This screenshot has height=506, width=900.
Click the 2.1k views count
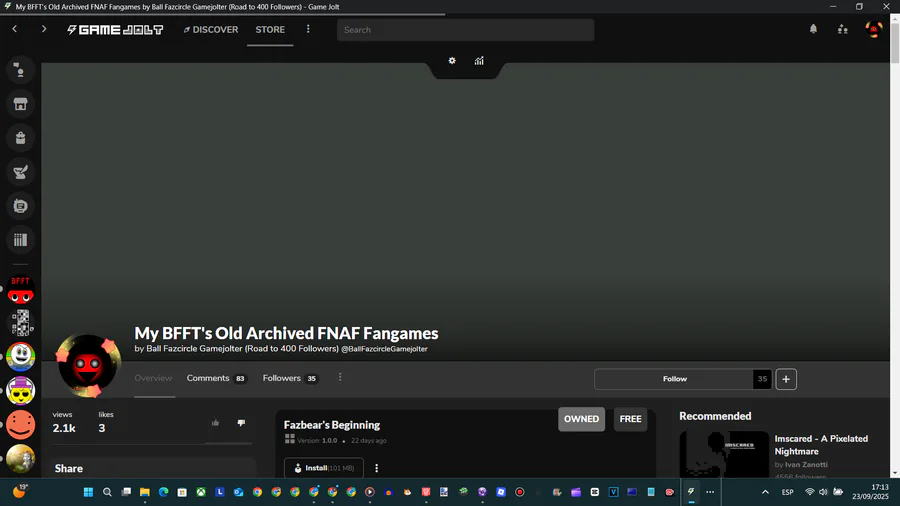64,428
